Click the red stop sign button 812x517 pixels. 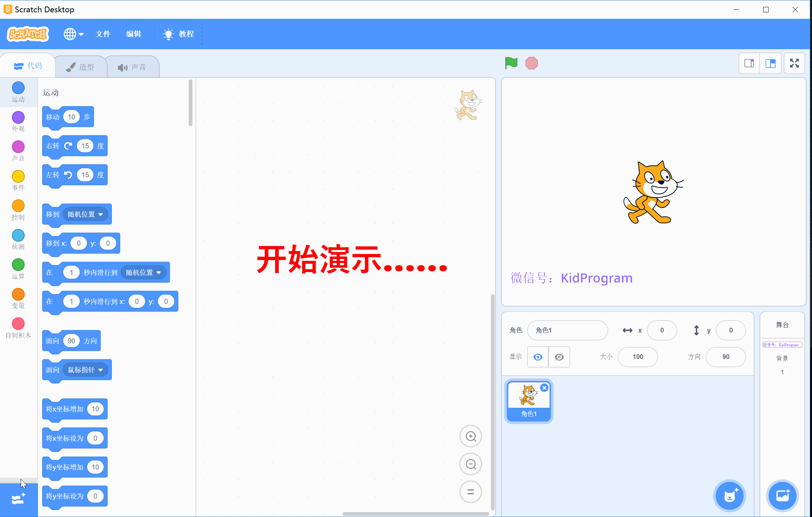[x=531, y=63]
